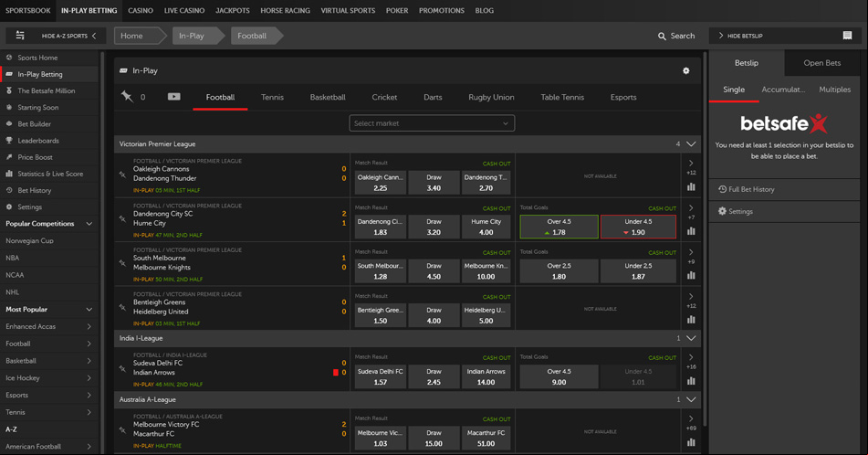Open Live Casino in top menu
This screenshot has height=455, width=868.
(x=184, y=11)
